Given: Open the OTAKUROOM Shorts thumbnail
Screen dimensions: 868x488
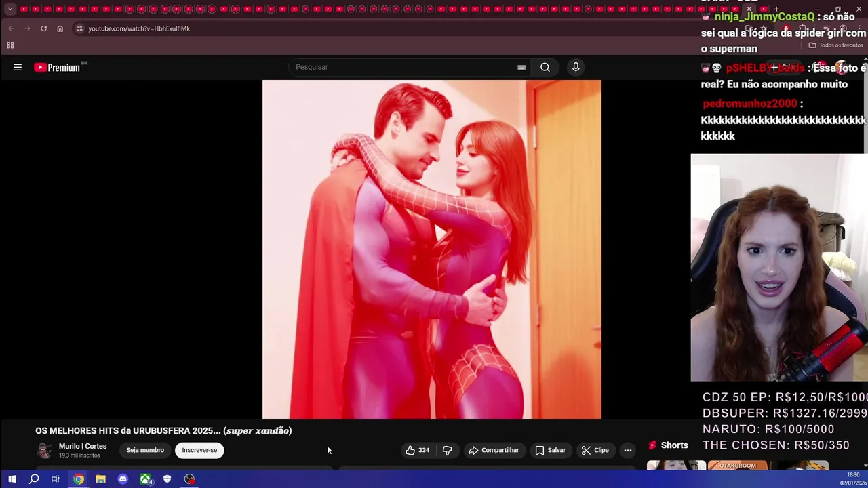Looking at the screenshot, I should pos(737,466).
